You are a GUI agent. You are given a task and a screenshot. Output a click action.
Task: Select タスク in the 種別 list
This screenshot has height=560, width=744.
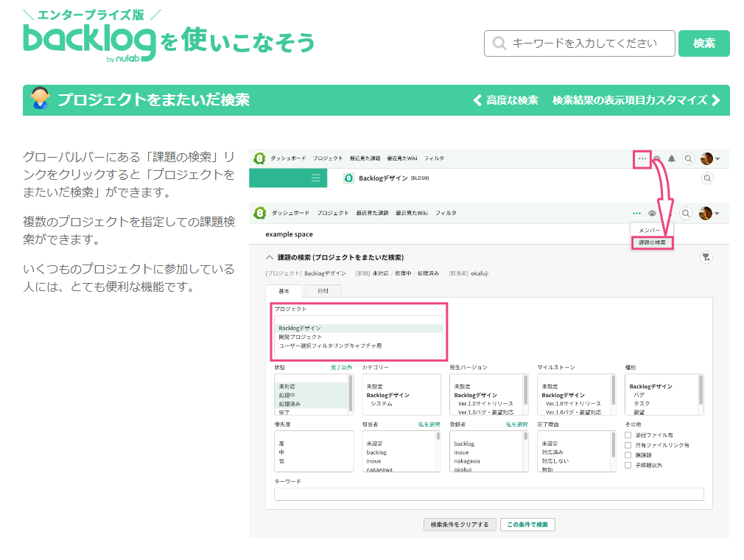tap(642, 403)
